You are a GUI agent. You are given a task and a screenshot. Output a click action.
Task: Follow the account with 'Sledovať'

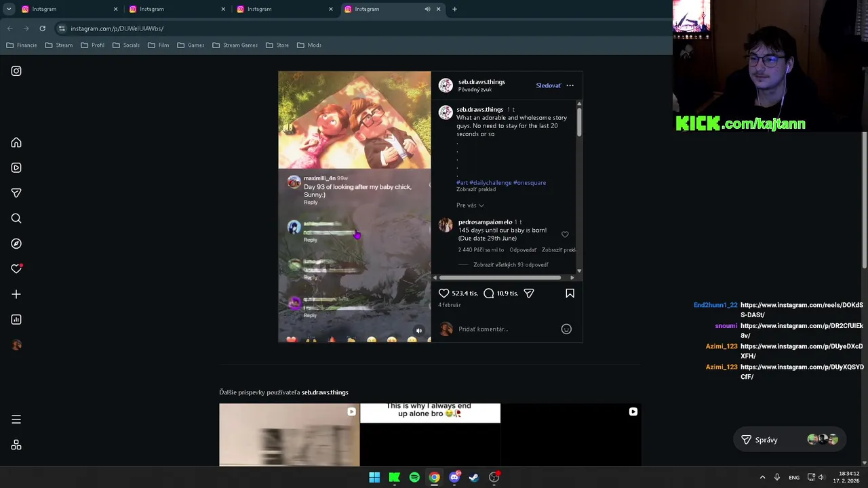click(548, 85)
